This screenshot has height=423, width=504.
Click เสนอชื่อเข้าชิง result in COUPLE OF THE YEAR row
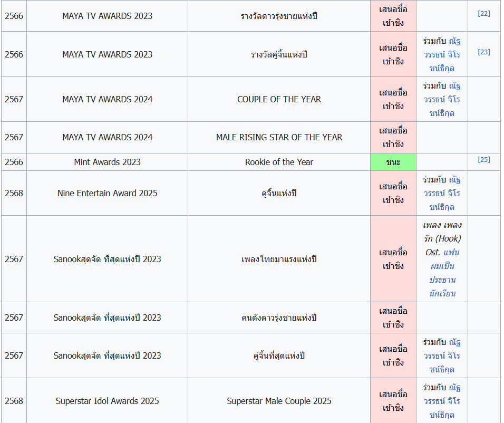point(393,99)
